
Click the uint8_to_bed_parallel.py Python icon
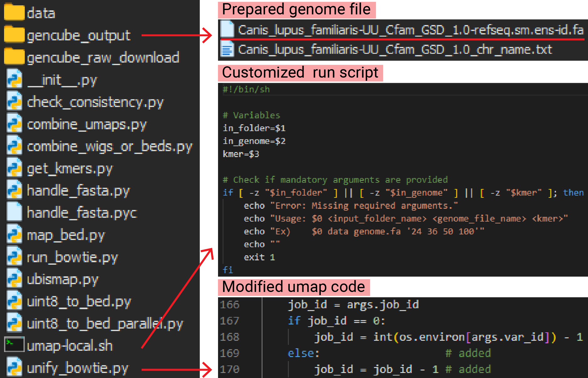point(14,323)
